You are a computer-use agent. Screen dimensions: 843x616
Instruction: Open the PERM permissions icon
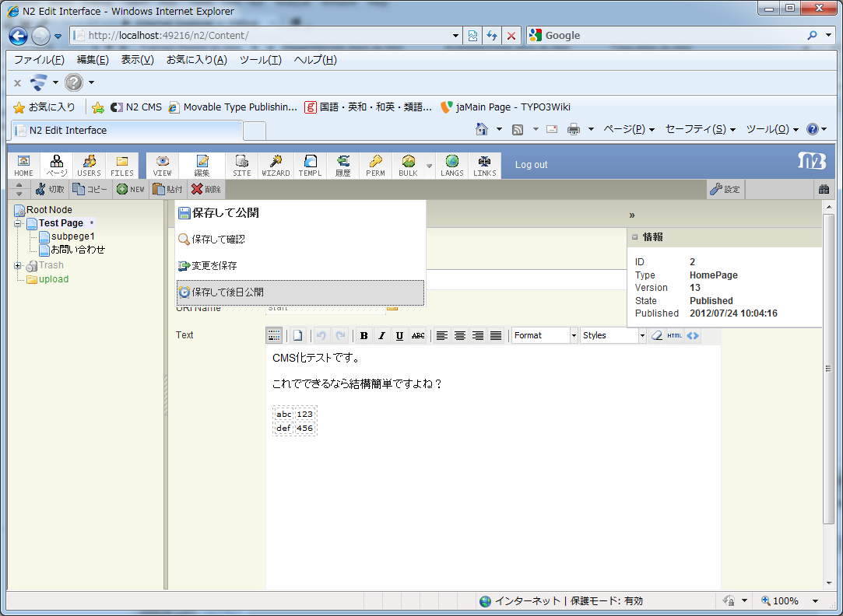(x=375, y=166)
